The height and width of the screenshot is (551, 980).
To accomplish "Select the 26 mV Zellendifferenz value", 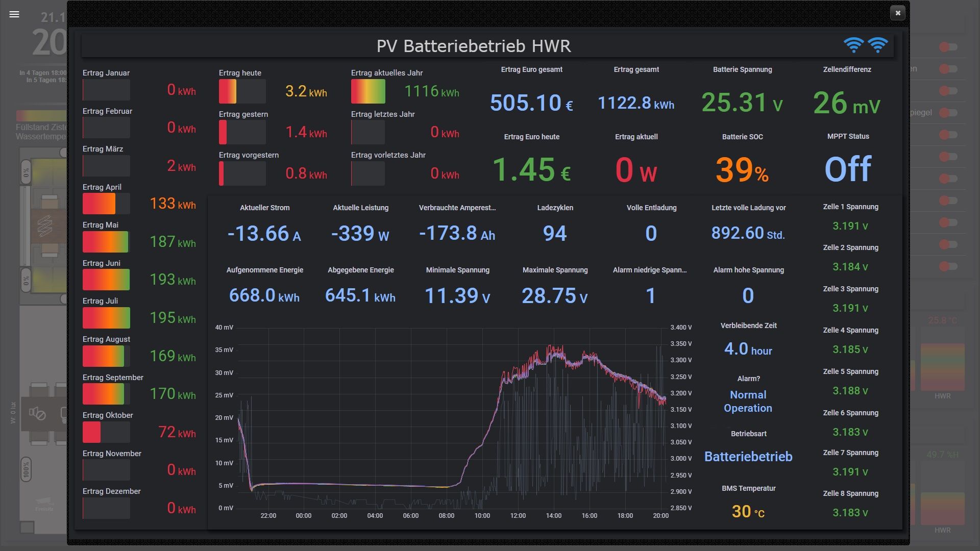I will tap(847, 104).
